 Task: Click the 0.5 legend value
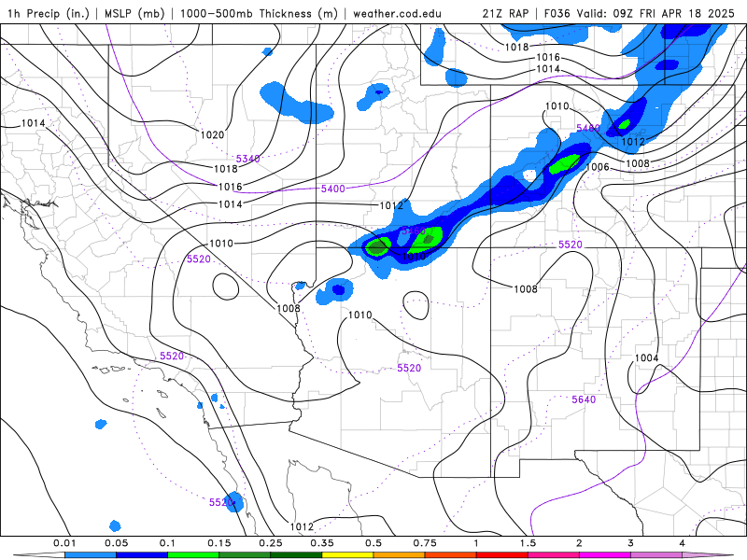coord(373,543)
